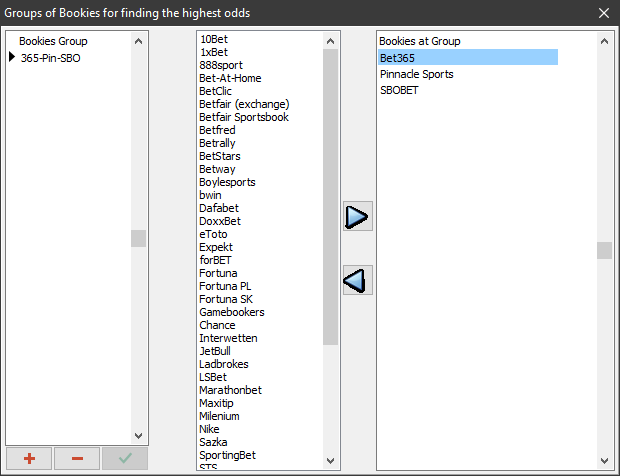Select Boylesports bookmaker
The image size is (620, 476).
pos(227,182)
